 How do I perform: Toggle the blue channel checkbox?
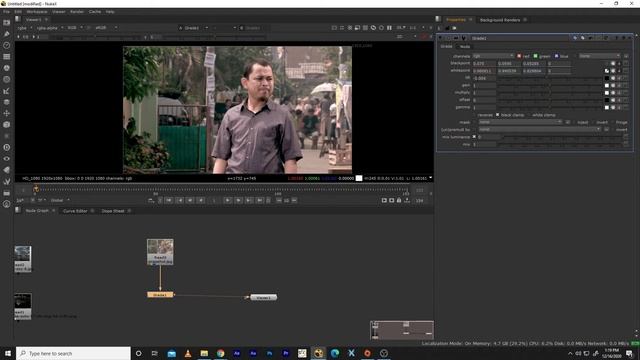556,56
